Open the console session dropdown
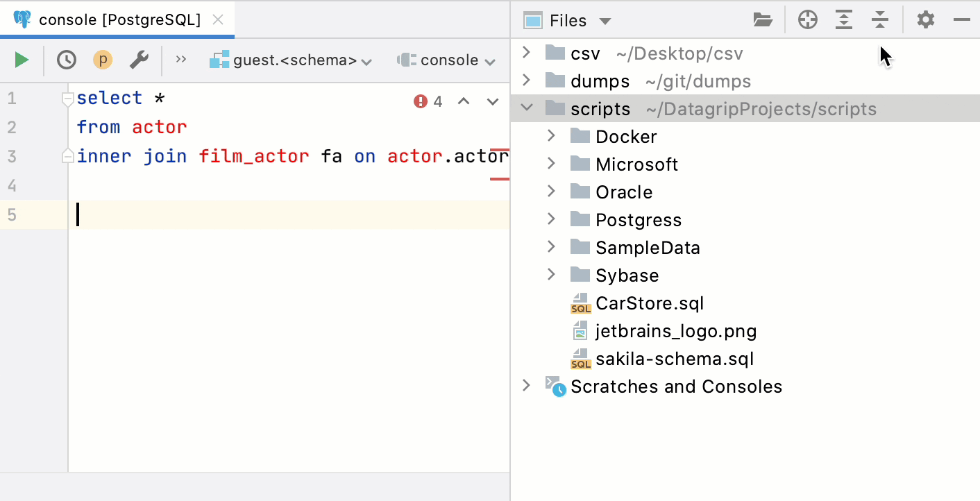 tap(448, 60)
